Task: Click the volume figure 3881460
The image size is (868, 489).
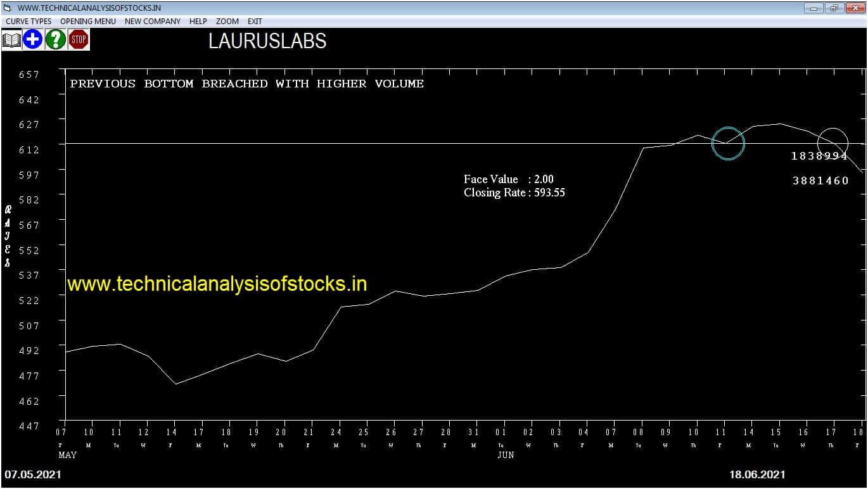Action: click(x=820, y=181)
